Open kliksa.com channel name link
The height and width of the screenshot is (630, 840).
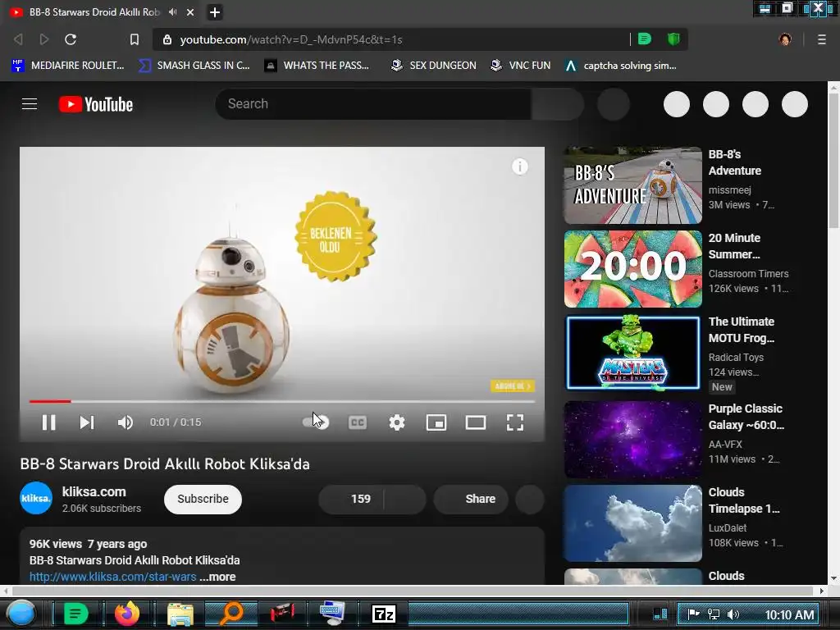tap(94, 492)
